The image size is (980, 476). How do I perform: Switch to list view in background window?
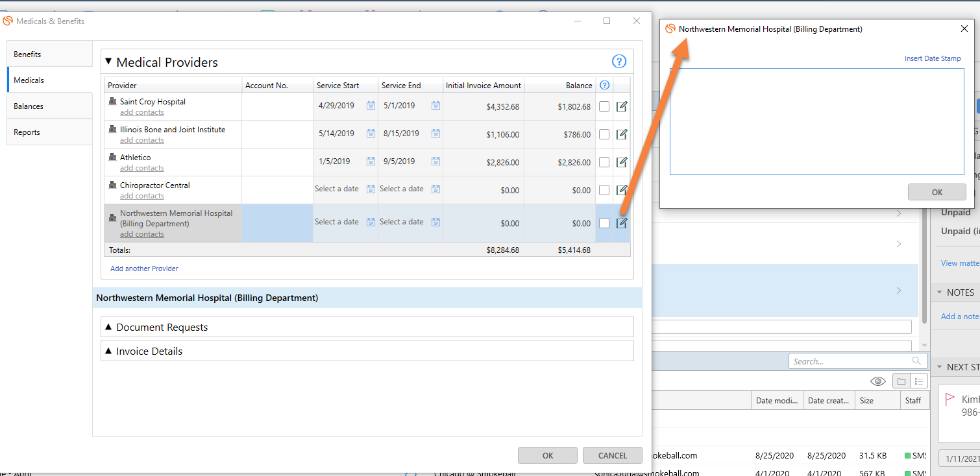click(x=919, y=381)
